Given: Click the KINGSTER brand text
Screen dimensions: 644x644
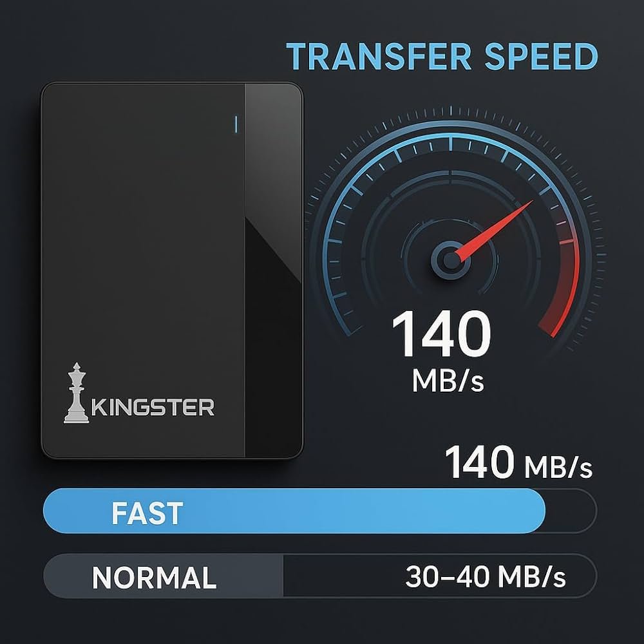Looking at the screenshot, I should (153, 407).
